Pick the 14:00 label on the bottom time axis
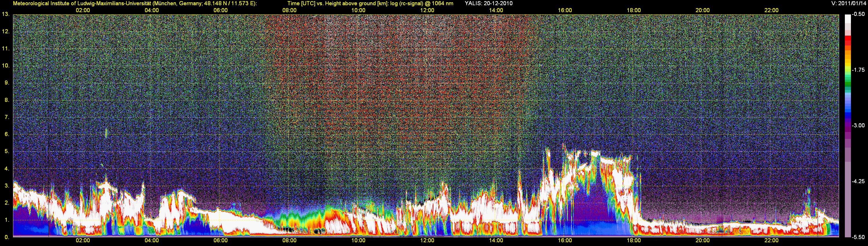 pos(496,241)
